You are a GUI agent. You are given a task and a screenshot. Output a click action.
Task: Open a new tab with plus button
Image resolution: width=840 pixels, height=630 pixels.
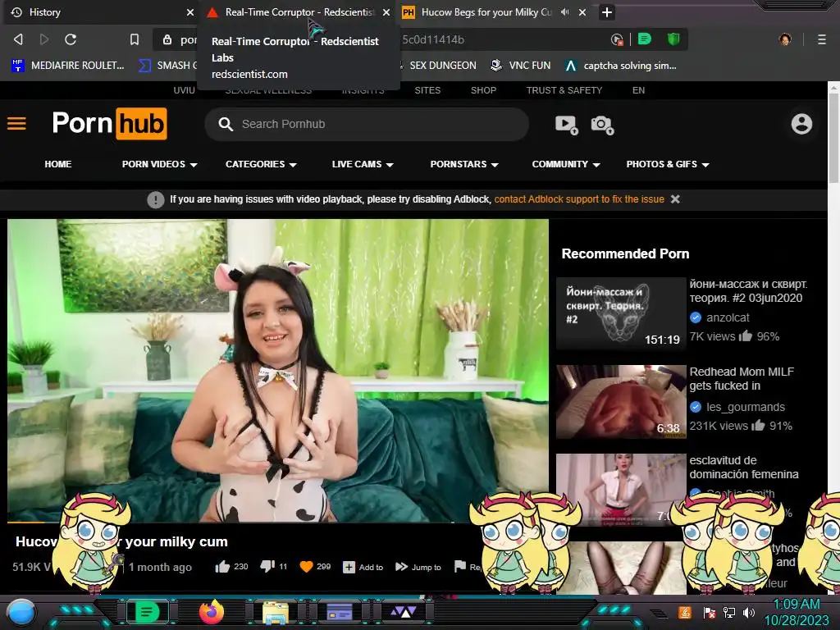(607, 12)
